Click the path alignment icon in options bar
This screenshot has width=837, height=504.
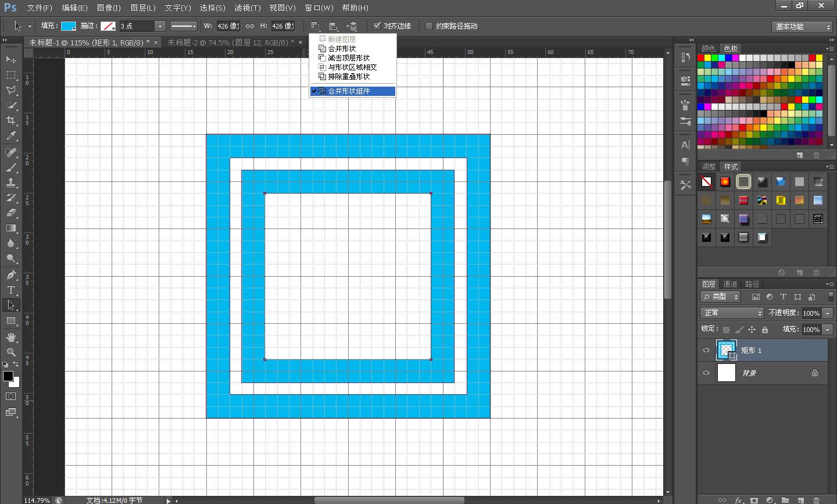tap(334, 26)
